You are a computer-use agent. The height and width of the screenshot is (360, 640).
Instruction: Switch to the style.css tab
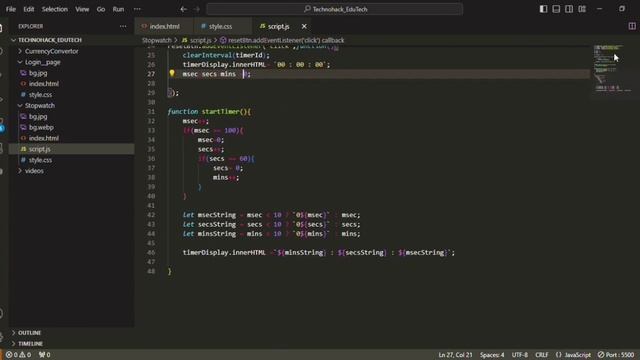coord(220,26)
